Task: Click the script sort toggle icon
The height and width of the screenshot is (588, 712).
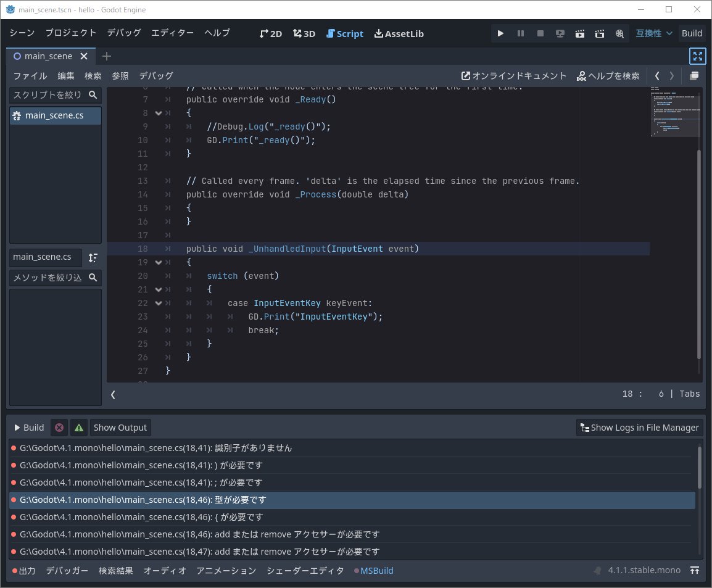Action: (x=93, y=257)
